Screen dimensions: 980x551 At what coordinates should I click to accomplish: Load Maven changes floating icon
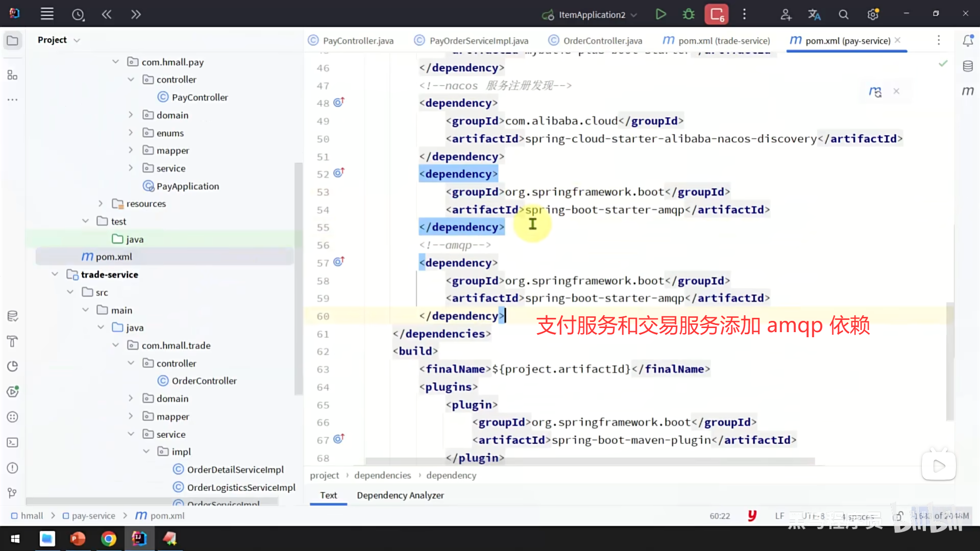(x=875, y=92)
